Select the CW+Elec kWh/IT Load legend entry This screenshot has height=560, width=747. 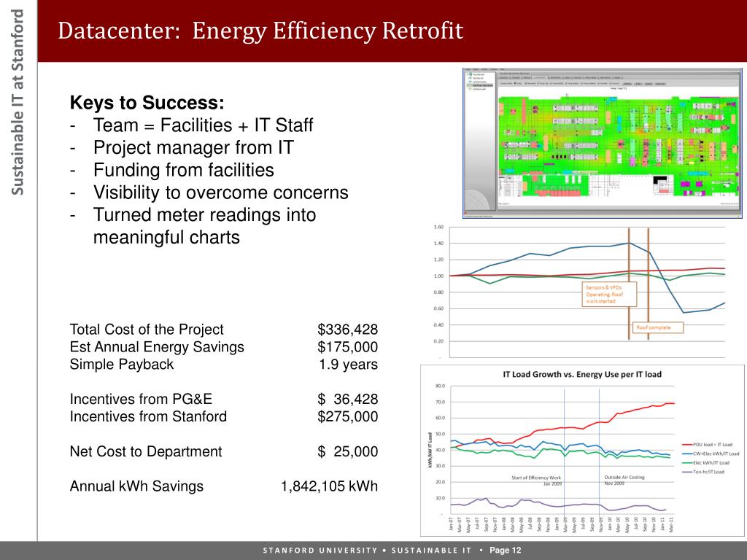point(711,454)
